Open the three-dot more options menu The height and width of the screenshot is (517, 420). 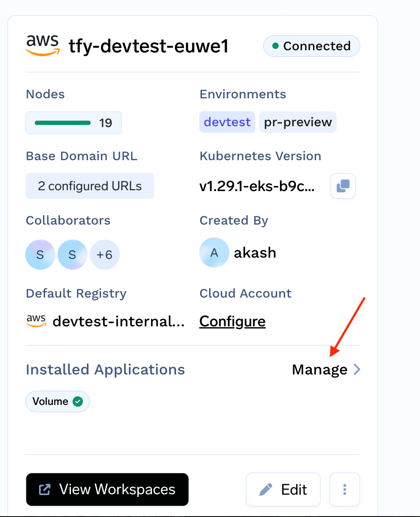(x=344, y=490)
